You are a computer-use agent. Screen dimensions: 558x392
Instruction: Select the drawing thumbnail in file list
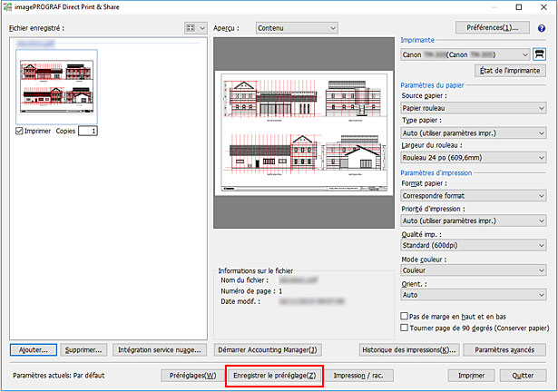click(x=56, y=86)
